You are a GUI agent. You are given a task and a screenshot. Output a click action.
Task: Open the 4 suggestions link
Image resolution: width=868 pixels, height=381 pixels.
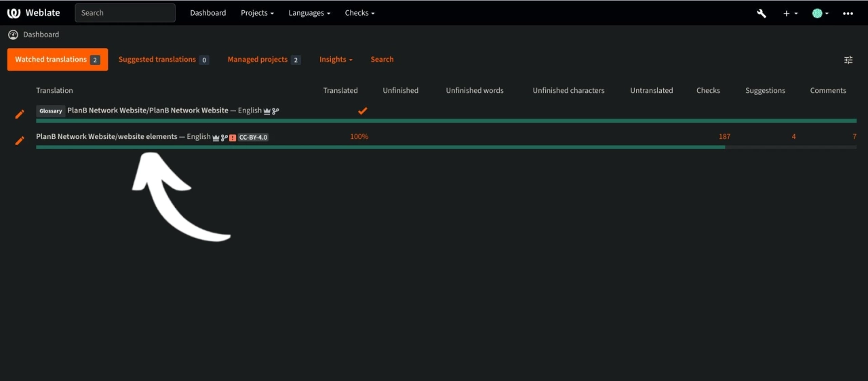click(x=793, y=137)
